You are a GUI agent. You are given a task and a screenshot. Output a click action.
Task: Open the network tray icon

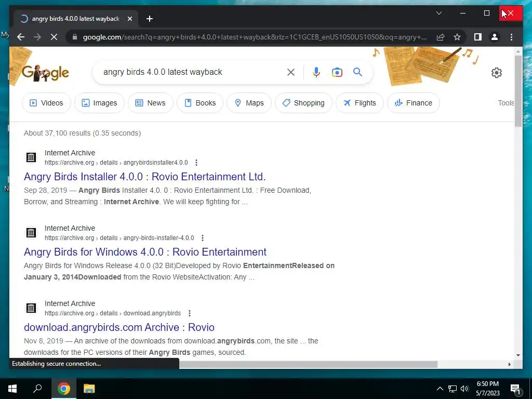coord(453,389)
